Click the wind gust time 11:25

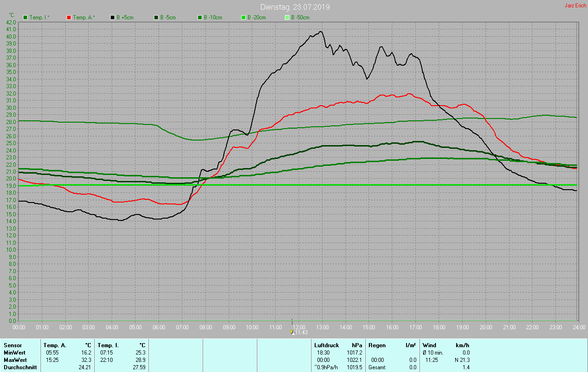[x=432, y=360]
